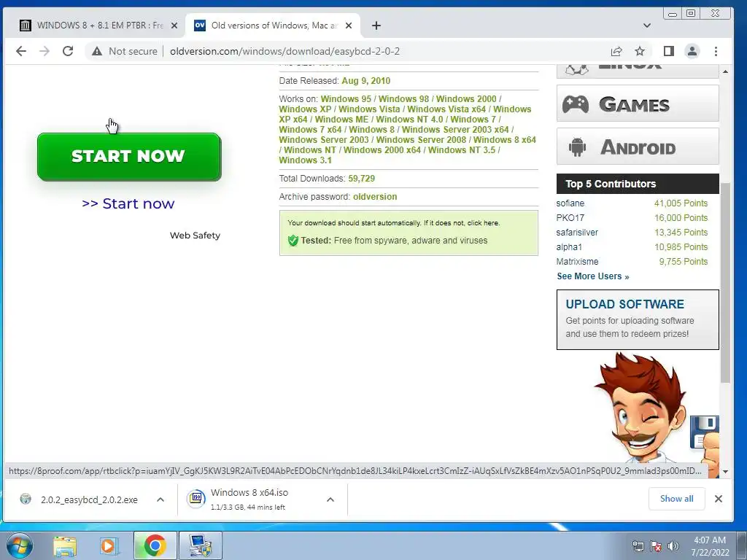This screenshot has width=747, height=560.
Task: Open Chrome's three-dot menu
Action: (716, 51)
